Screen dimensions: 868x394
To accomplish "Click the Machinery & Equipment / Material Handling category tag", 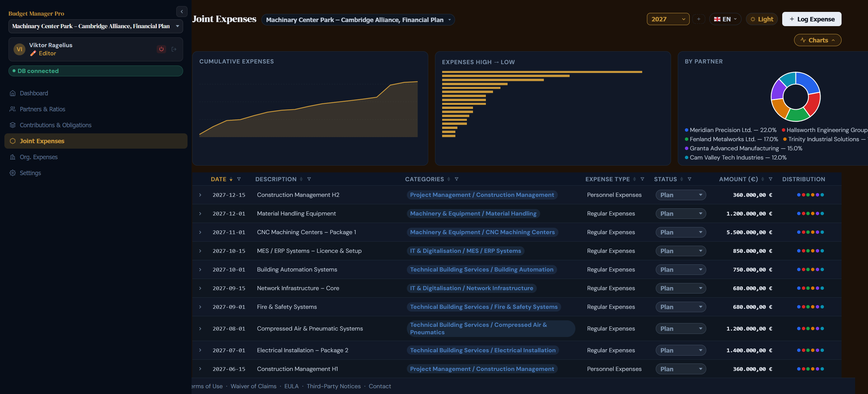I will tap(473, 213).
